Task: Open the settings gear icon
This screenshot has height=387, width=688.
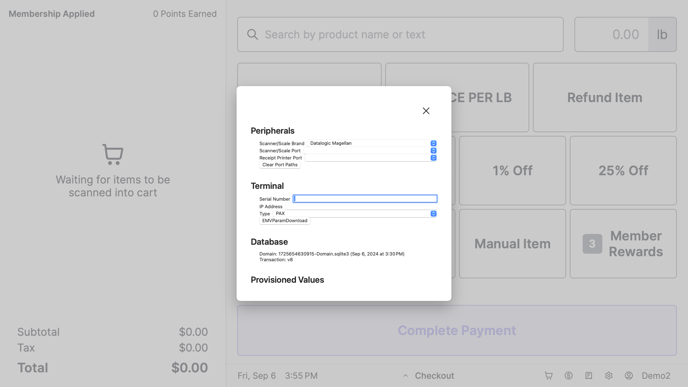Action: (x=609, y=376)
